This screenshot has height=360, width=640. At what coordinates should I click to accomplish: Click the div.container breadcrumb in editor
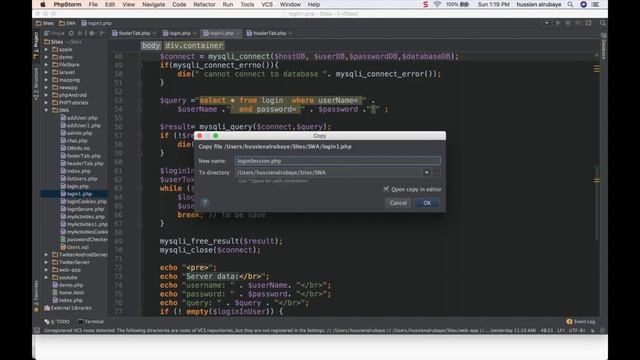tap(194, 46)
